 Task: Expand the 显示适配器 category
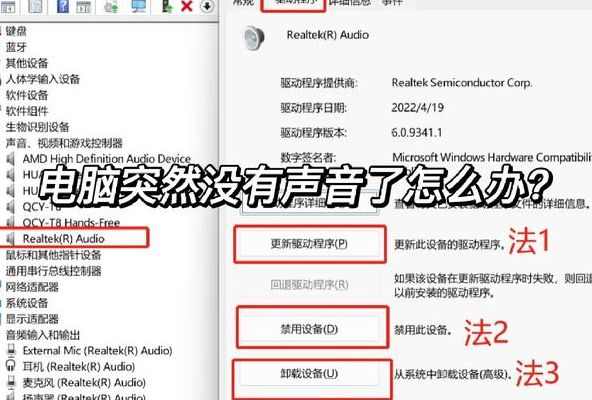pyautogui.click(x=32, y=319)
